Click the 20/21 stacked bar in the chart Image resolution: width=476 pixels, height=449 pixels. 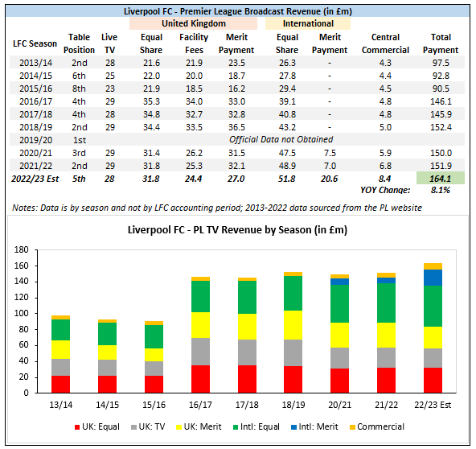coord(339,334)
